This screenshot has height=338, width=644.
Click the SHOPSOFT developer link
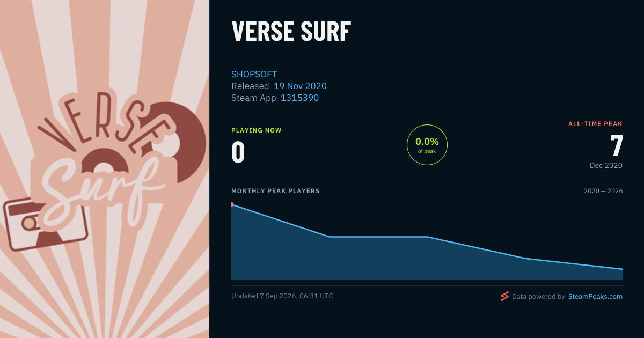254,74
